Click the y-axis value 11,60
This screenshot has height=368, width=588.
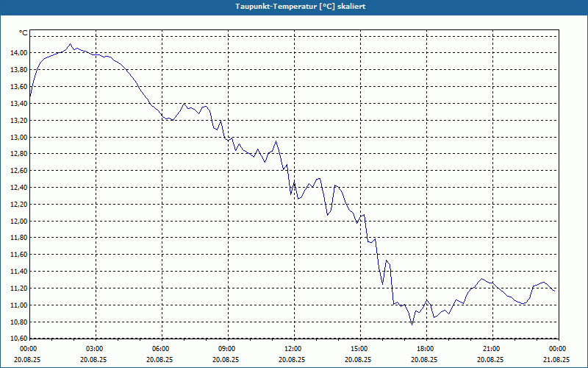tap(19, 255)
